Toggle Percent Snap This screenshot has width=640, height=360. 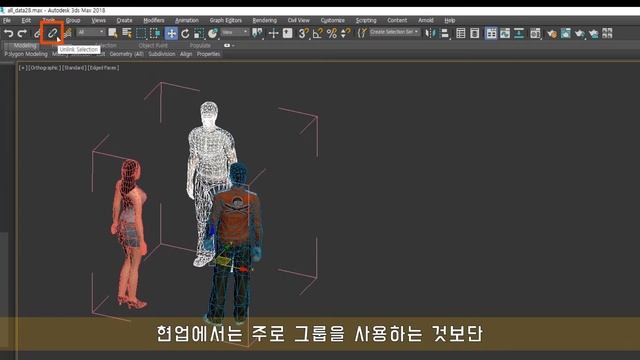(331, 33)
